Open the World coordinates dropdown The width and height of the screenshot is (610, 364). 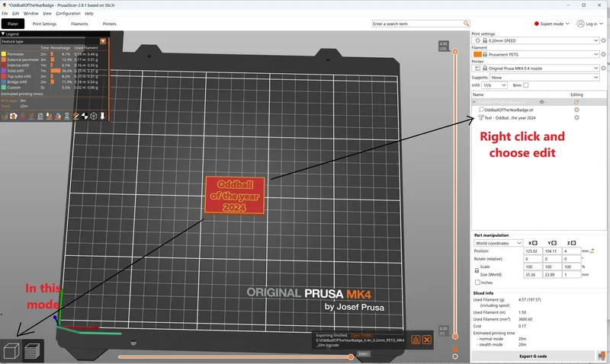498,243
